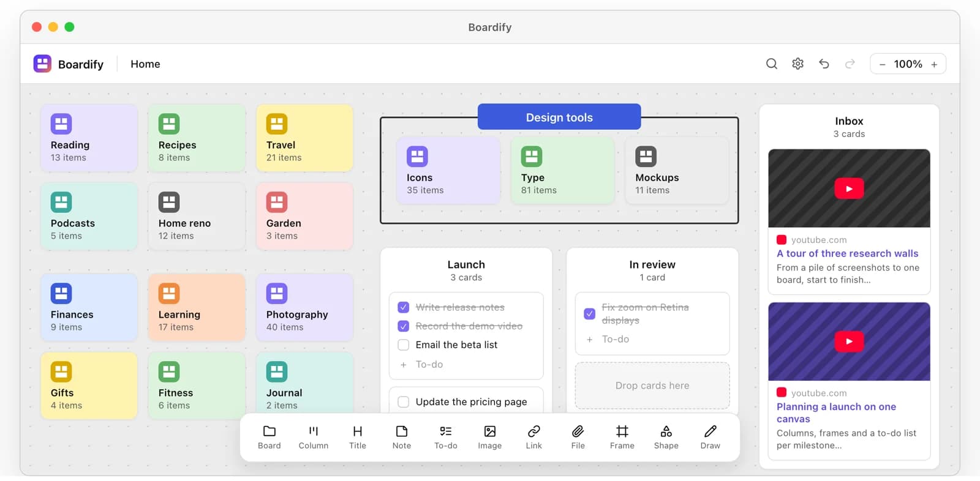Viewport: 980px width, 481px height.
Task: Open the Photography board
Action: 304,307
